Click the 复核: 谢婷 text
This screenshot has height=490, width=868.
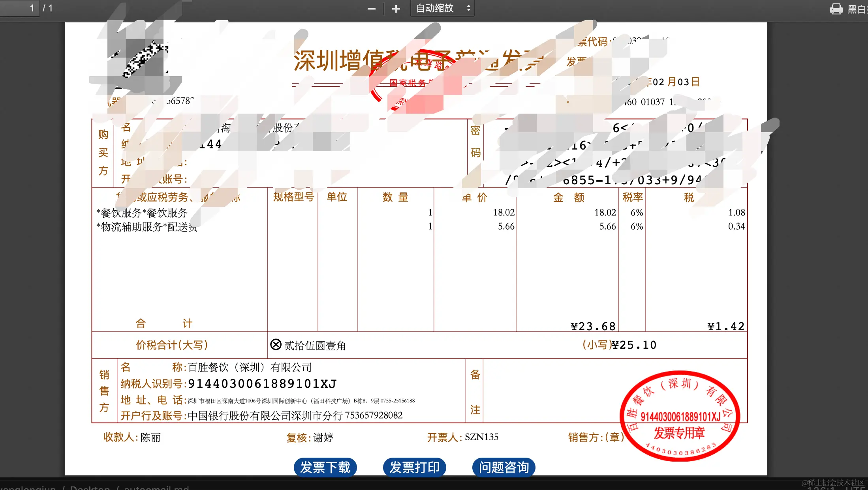pyautogui.click(x=310, y=437)
